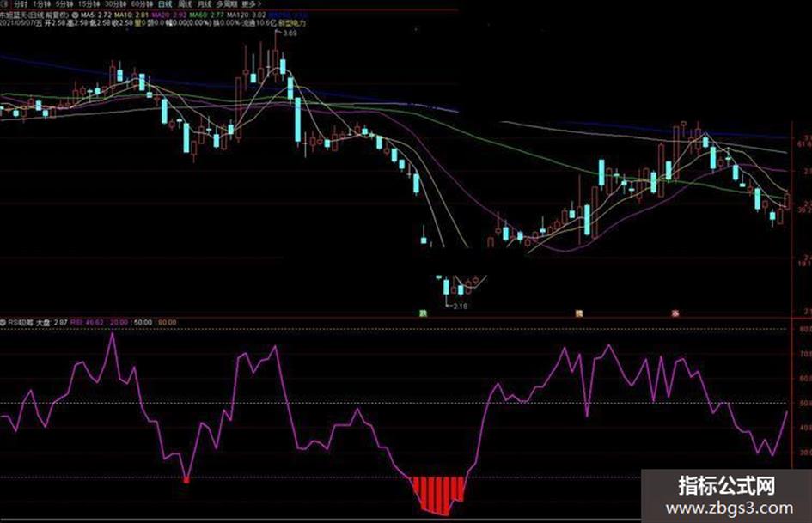The height and width of the screenshot is (523, 812).
Task: Switch to the 分时 intraday tab
Action: coord(21,4)
